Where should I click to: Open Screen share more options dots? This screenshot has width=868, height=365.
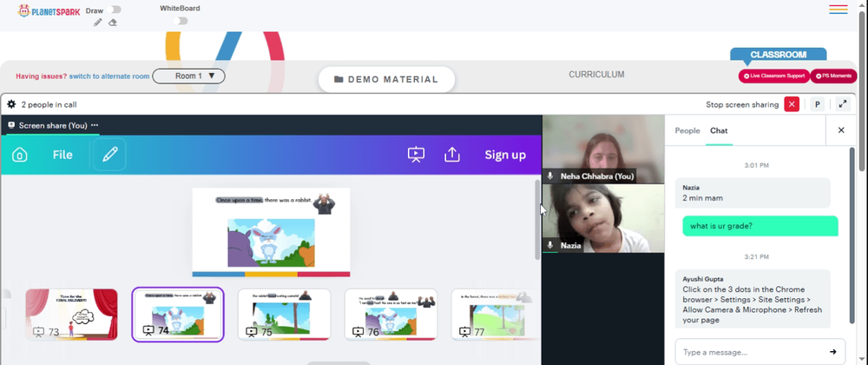coord(95,125)
